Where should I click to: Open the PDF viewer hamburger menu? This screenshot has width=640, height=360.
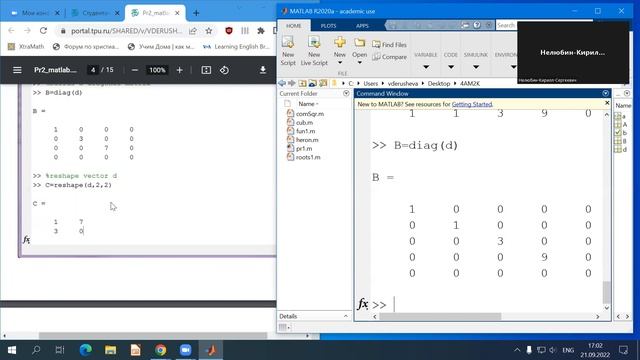(x=17, y=70)
